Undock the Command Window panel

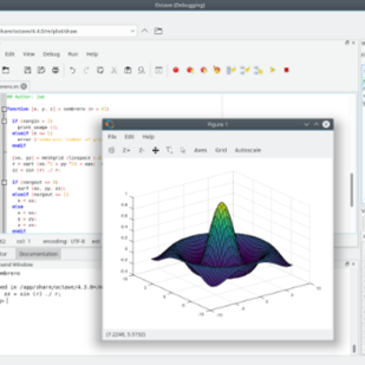click(347, 264)
